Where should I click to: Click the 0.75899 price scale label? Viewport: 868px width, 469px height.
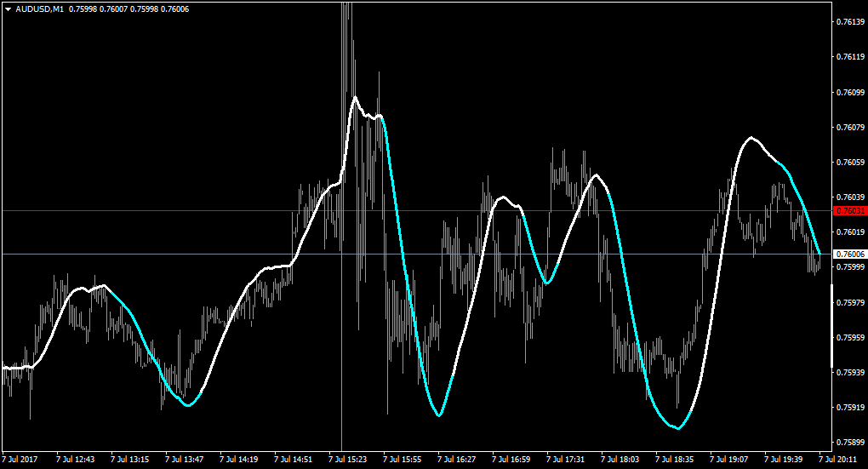click(x=850, y=443)
